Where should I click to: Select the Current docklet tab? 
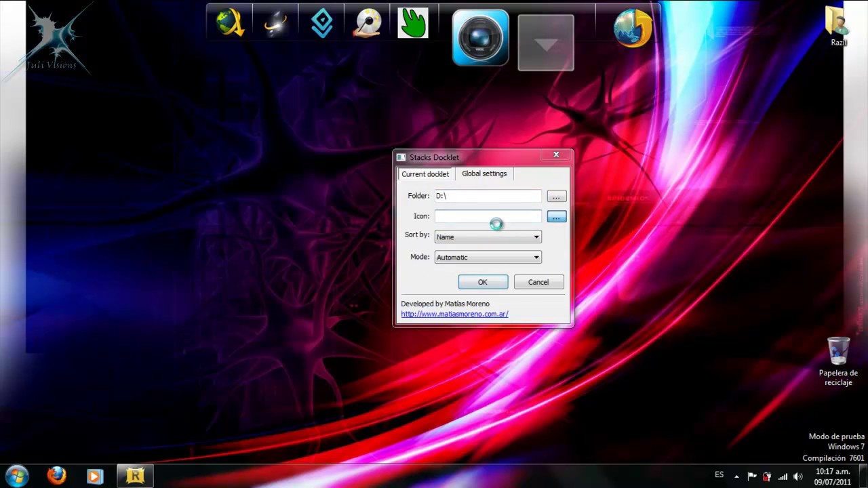click(425, 174)
